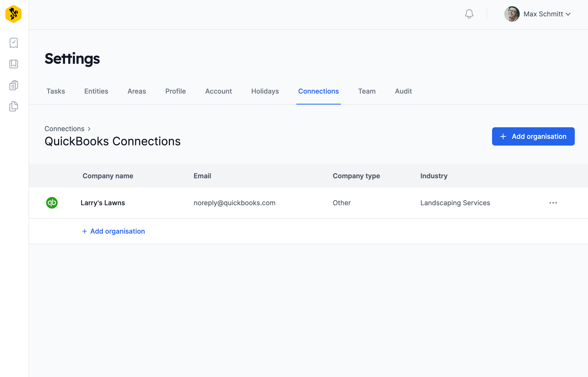Click the Other company type cell
588x377 pixels.
point(342,203)
